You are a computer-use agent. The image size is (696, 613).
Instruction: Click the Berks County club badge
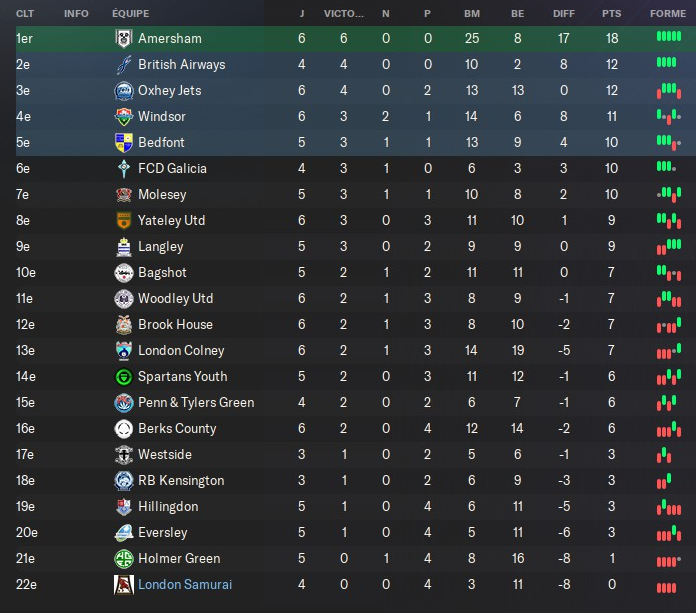tap(124, 428)
